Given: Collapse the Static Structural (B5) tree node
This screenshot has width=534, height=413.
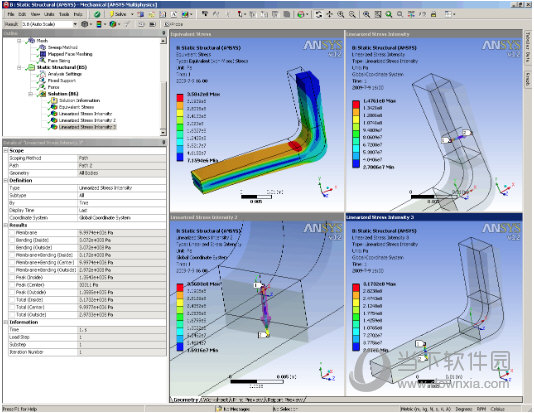Looking at the screenshot, I should [x=19, y=67].
